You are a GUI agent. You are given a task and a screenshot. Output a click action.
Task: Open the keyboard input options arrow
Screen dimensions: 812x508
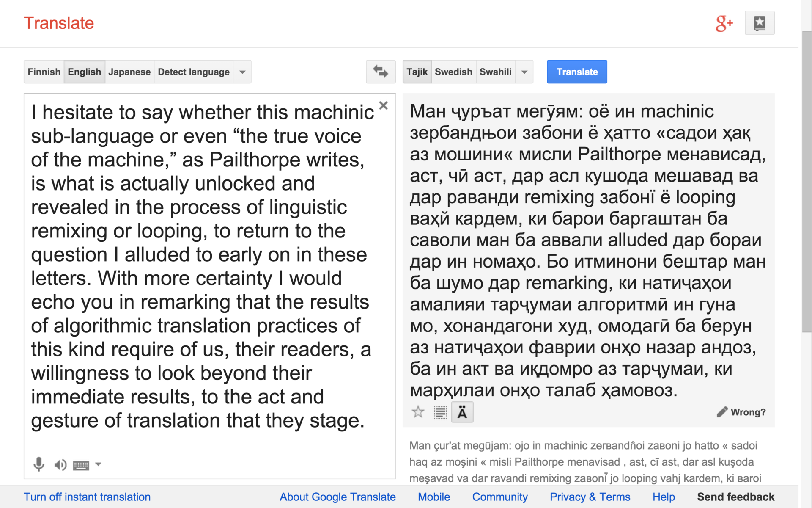point(98,464)
